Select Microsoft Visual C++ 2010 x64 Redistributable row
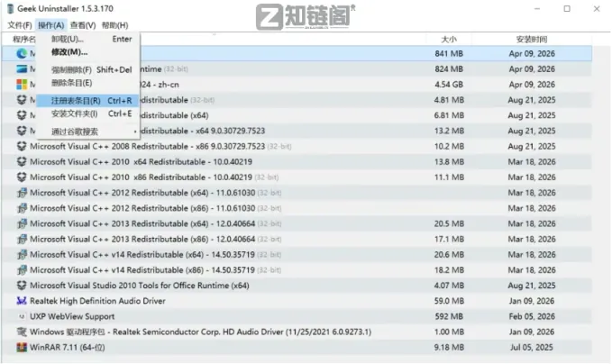Image resolution: width=612 pixels, height=364 pixels. (x=297, y=161)
